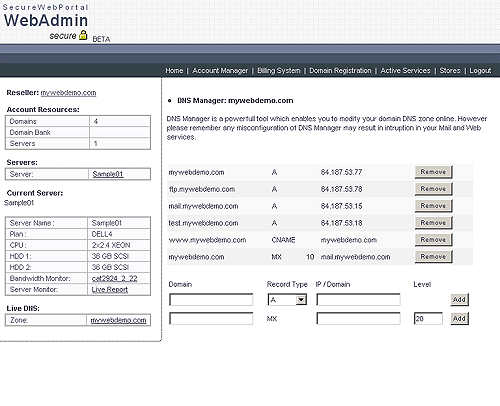500x406 pixels.
Task: Open the Live Report server monitor link
Action: click(x=110, y=289)
